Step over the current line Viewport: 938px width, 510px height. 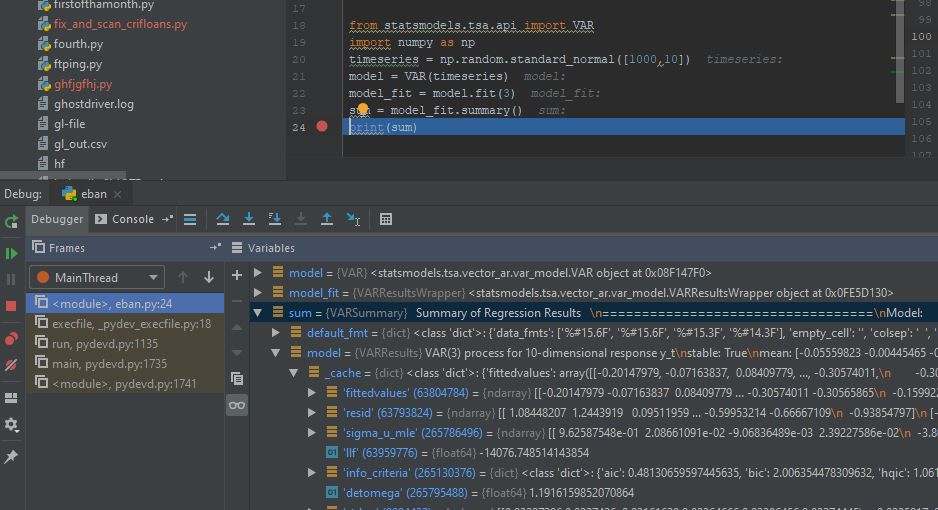point(223,219)
